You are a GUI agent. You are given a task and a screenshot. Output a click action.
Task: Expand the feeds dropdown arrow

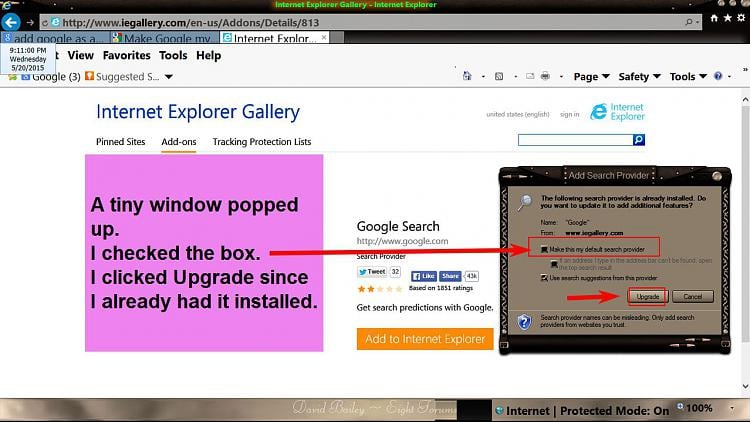(x=515, y=77)
